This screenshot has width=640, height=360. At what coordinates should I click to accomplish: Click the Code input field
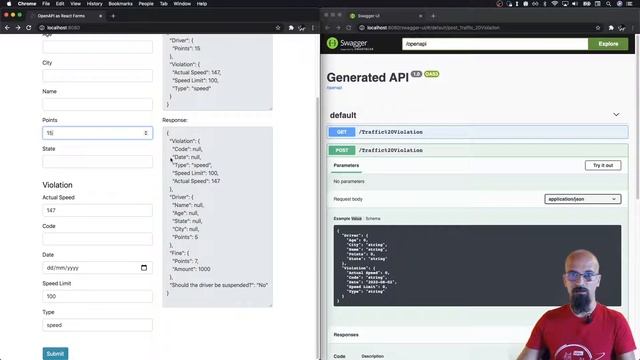click(x=98, y=239)
